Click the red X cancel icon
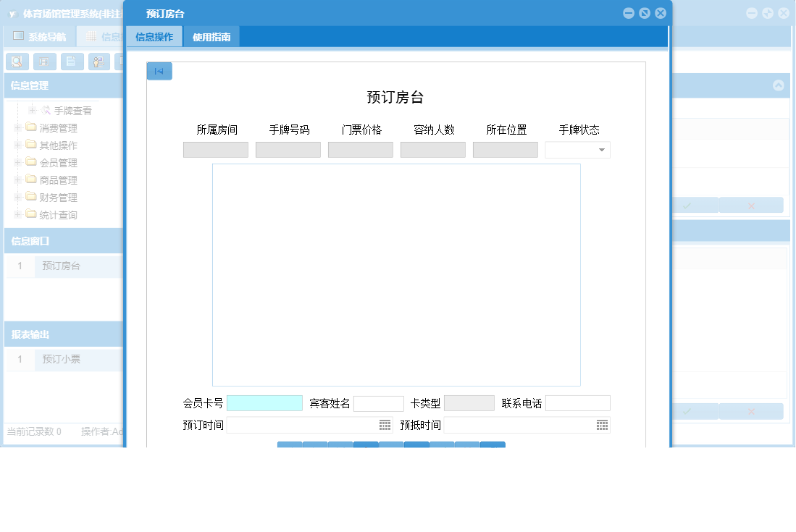Screen dimensions: 796x532 pos(751,205)
